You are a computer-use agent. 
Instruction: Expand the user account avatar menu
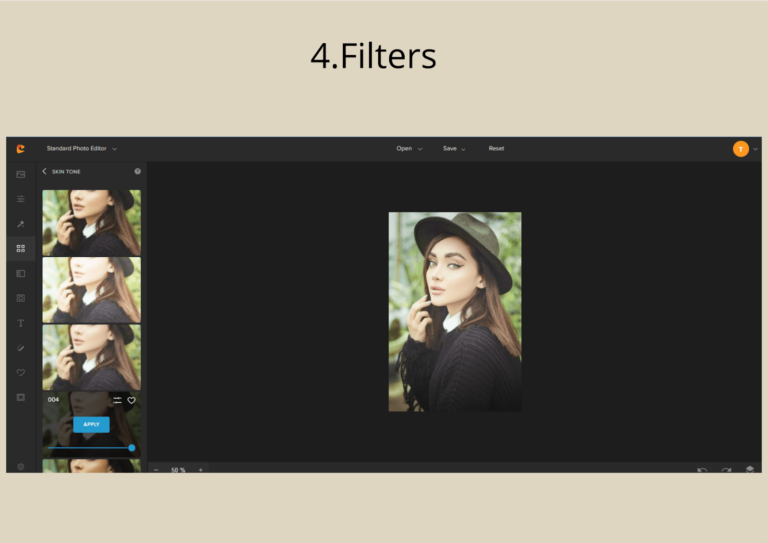click(x=744, y=149)
